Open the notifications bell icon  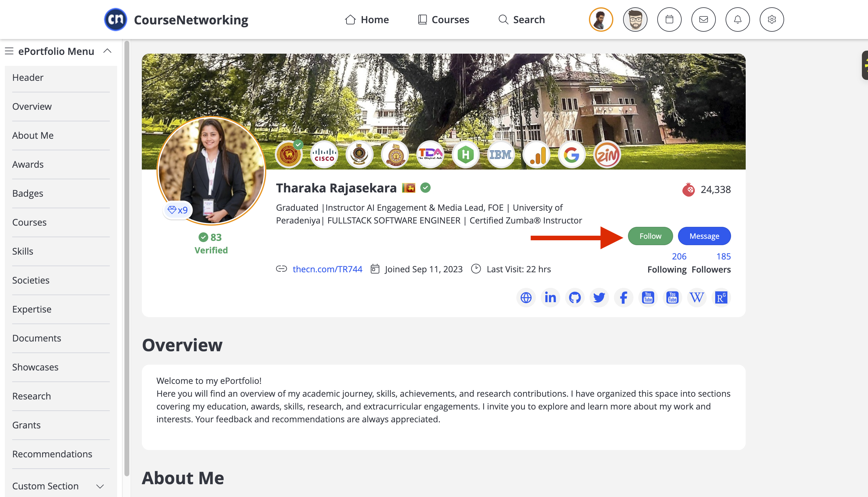tap(737, 20)
